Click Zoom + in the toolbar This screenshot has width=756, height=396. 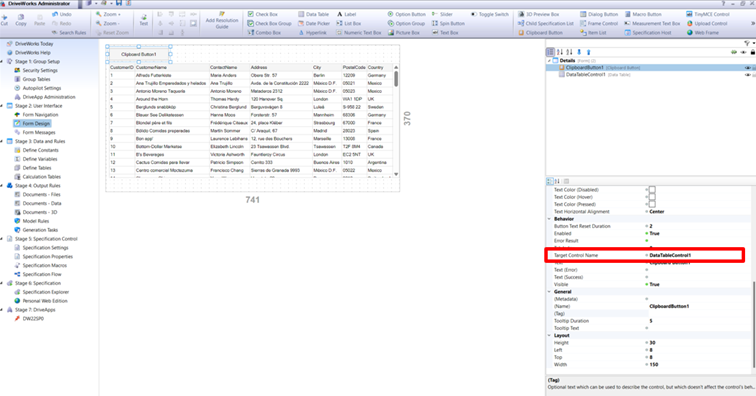point(108,14)
